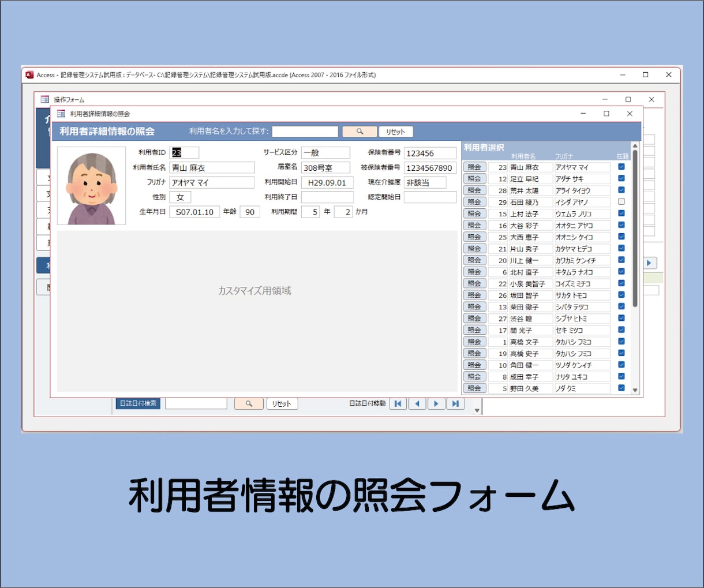Click the 利用者ID field showing 23

(x=184, y=153)
